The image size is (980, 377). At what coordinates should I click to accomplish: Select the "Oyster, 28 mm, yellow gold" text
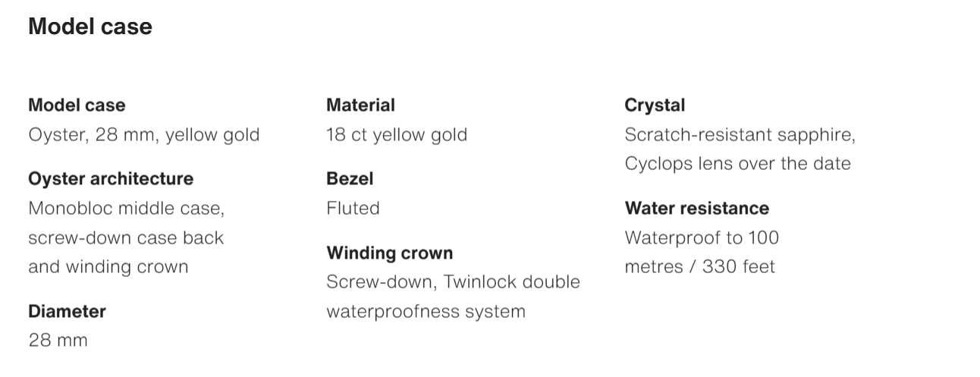pos(144,135)
